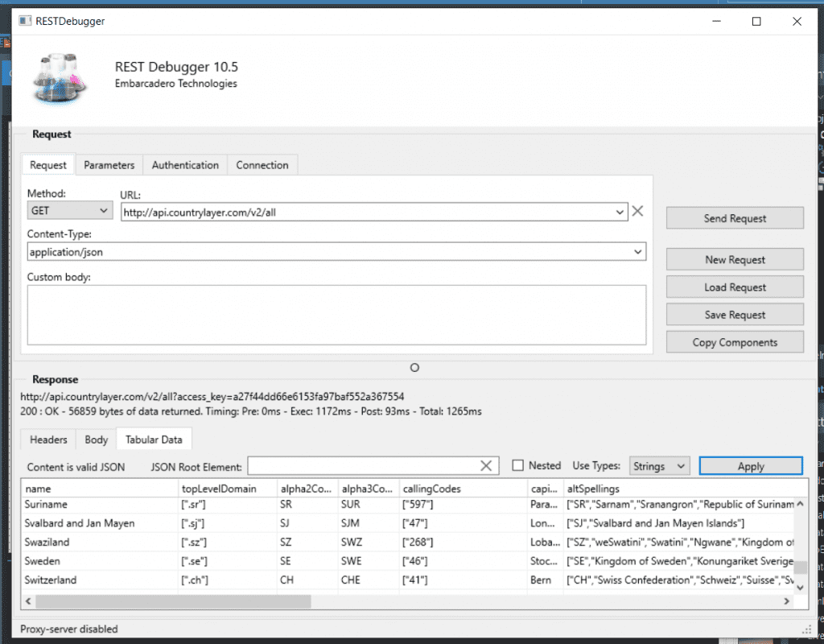Click the horizontal scroll right arrow
Screen dimensions: 824x644
pos(786,601)
